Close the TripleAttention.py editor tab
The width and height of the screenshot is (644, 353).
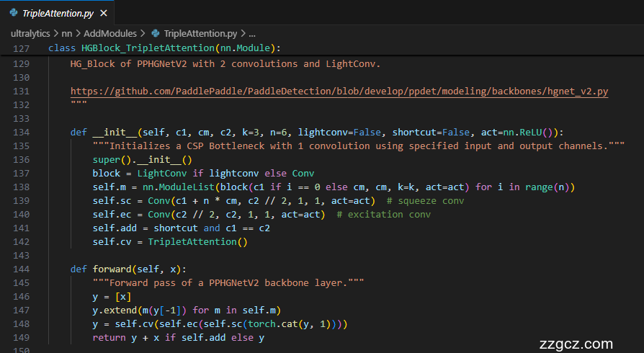(104, 13)
